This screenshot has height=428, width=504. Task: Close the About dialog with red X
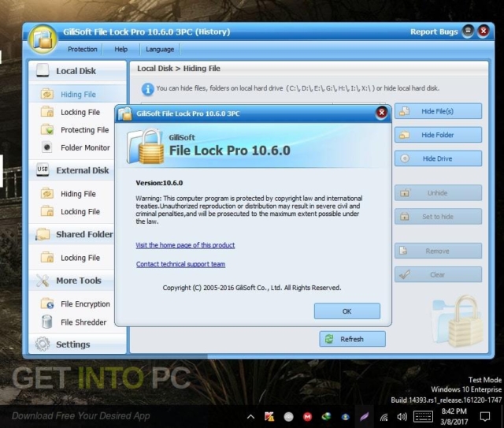tap(381, 113)
